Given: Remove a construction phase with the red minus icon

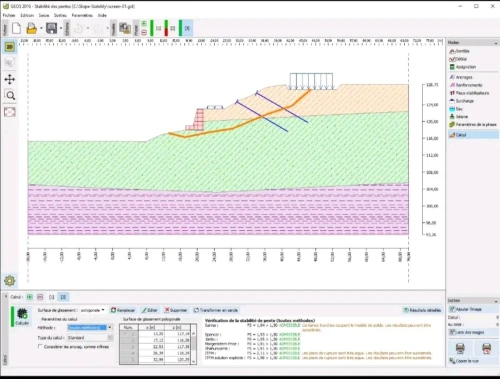Looking at the screenshot, I should click(x=144, y=32).
